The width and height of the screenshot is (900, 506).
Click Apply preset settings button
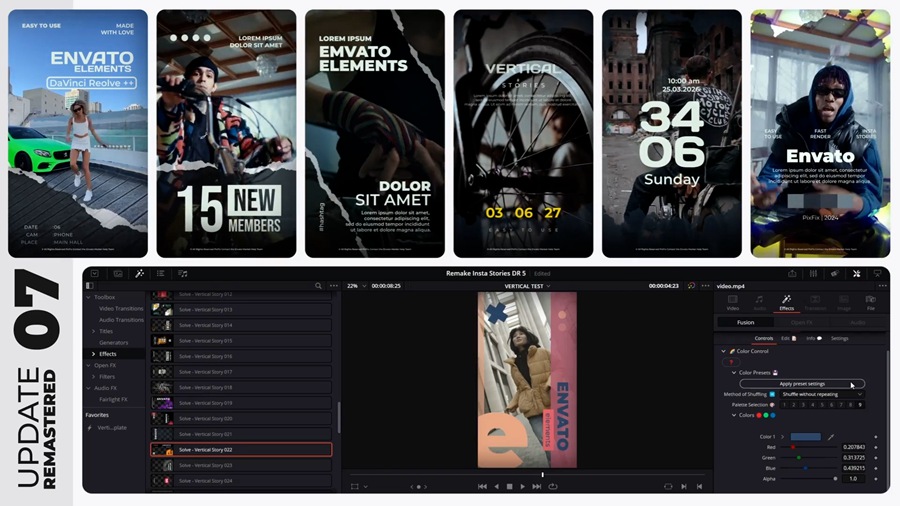pos(802,384)
